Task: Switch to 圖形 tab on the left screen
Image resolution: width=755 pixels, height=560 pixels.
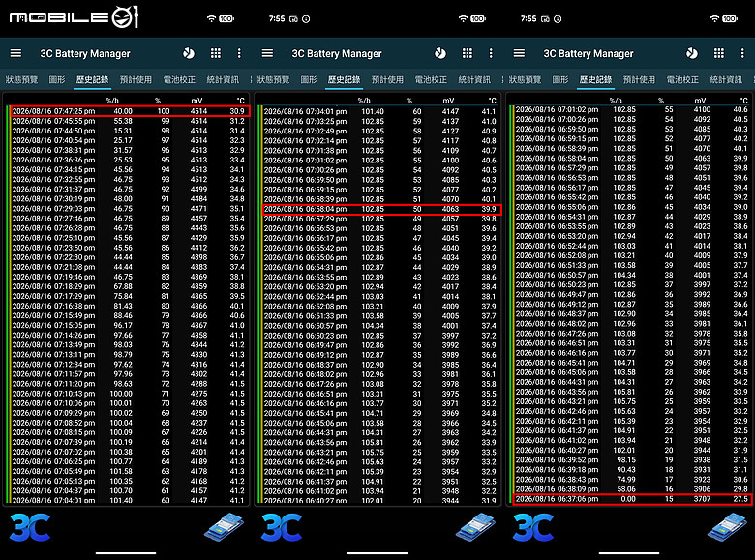Action: pyautogui.click(x=57, y=79)
